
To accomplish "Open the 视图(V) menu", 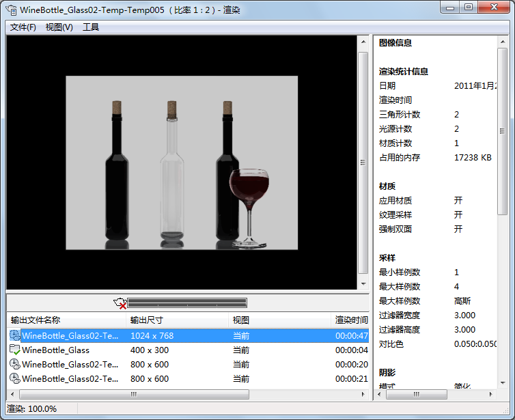I will [x=59, y=27].
